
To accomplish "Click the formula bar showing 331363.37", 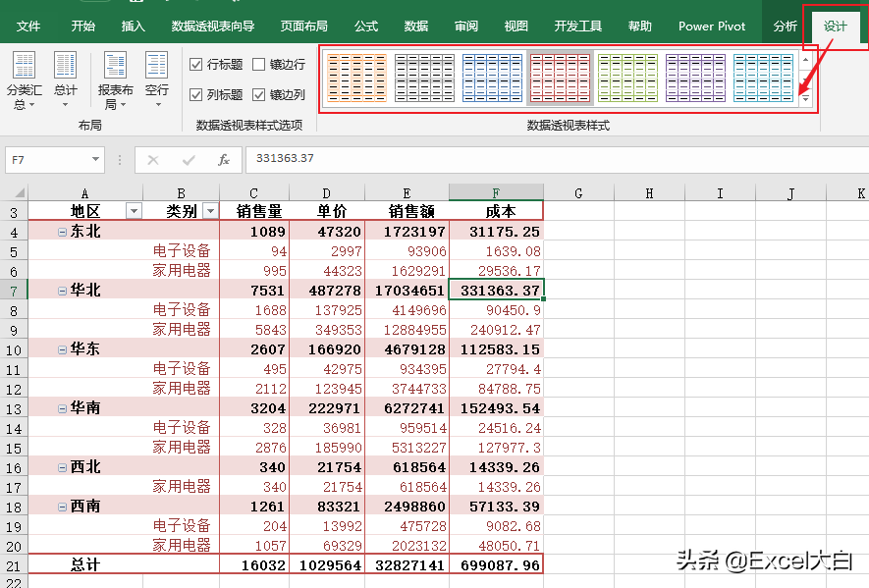I will [x=557, y=159].
